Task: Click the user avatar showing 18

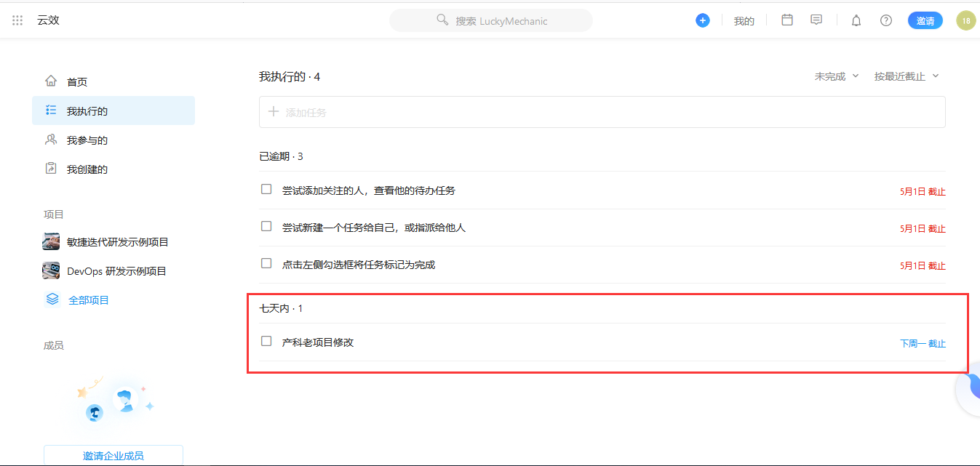Action: tap(965, 20)
